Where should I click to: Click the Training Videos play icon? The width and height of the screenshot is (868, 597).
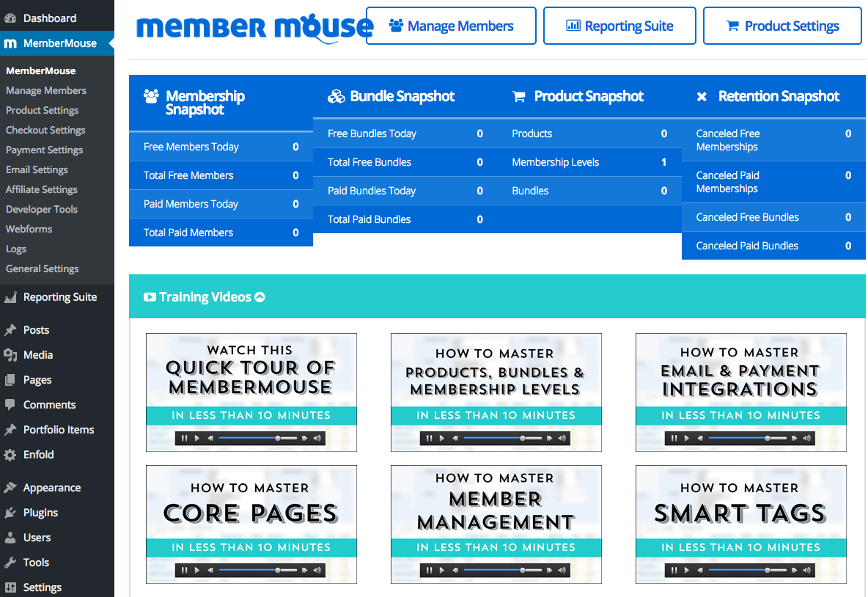[x=150, y=297]
